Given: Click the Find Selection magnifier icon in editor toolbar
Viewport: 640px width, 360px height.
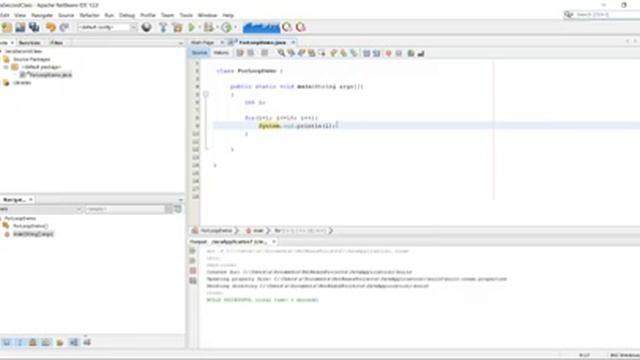Looking at the screenshot, I should [x=281, y=53].
